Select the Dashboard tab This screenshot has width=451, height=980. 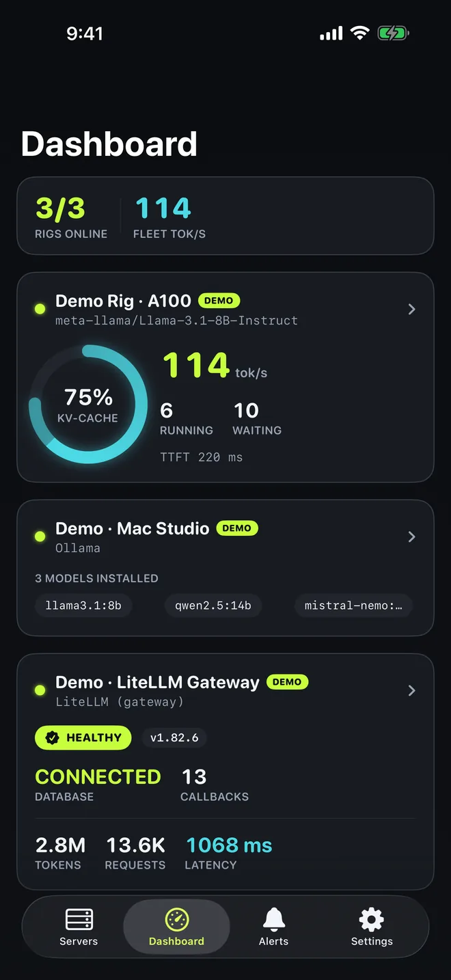176,927
